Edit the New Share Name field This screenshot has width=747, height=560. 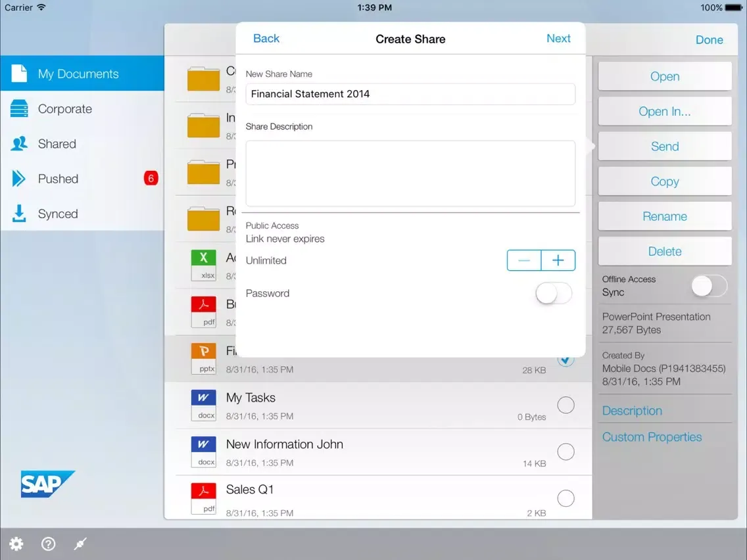410,94
